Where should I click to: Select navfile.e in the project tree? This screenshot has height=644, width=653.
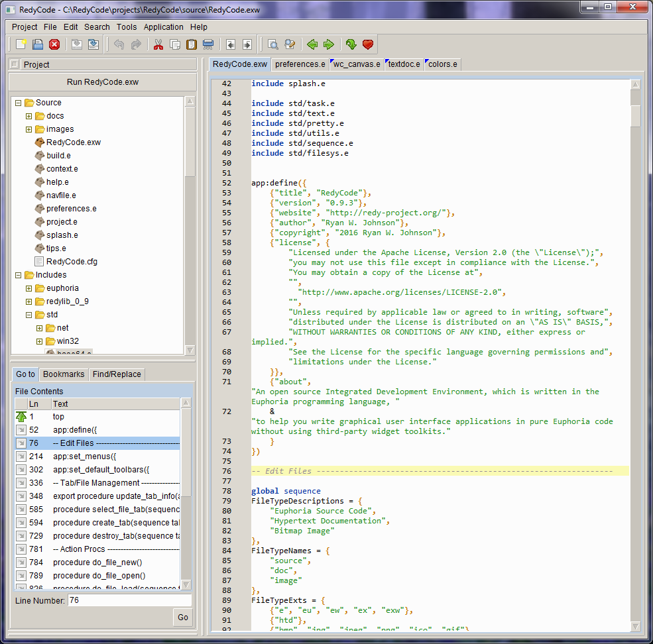[61, 195]
